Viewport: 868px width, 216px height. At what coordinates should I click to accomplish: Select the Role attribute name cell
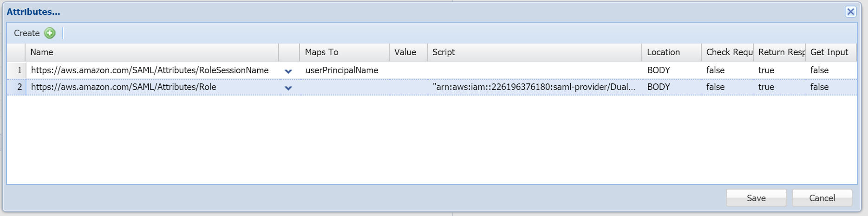coord(124,87)
